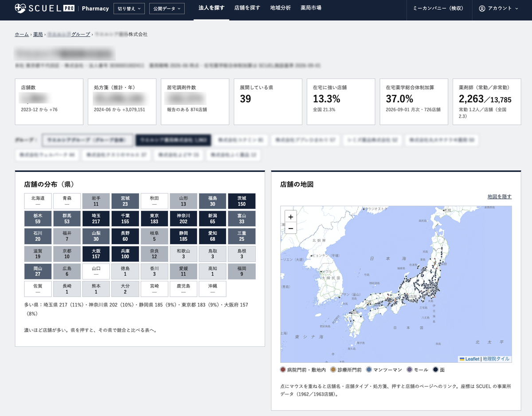Select the 薬局市場 tab
The image size is (532, 416).
311,8
